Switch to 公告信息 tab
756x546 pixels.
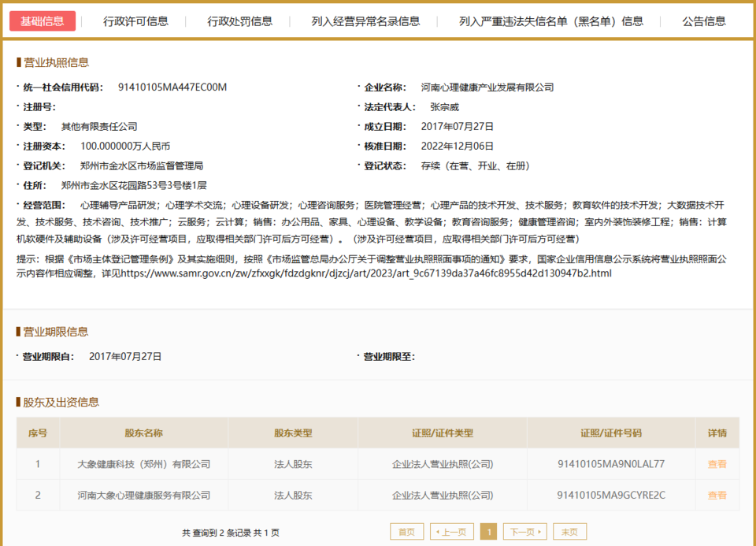click(x=704, y=21)
